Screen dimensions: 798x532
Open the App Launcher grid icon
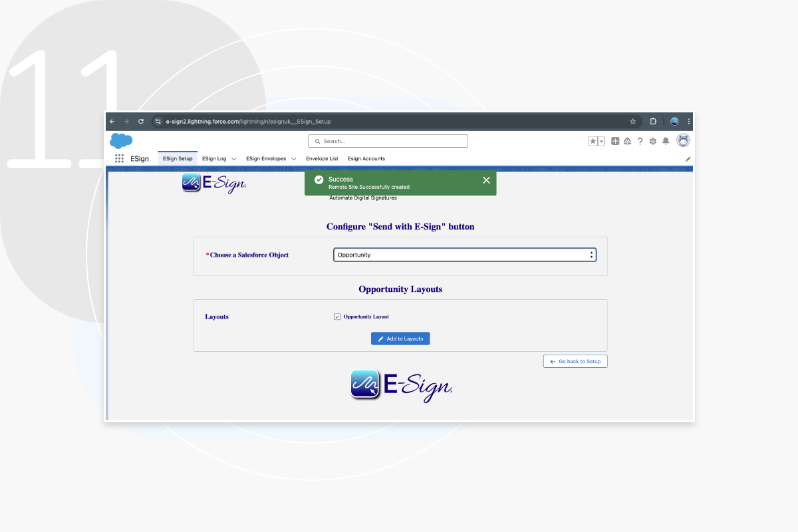click(x=120, y=159)
